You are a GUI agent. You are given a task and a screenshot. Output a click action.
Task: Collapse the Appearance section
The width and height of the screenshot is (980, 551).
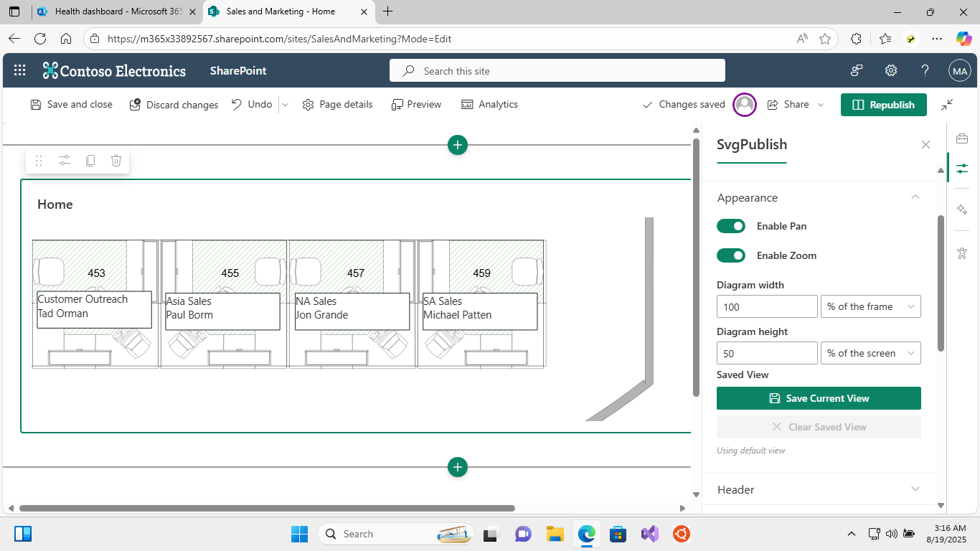(915, 197)
